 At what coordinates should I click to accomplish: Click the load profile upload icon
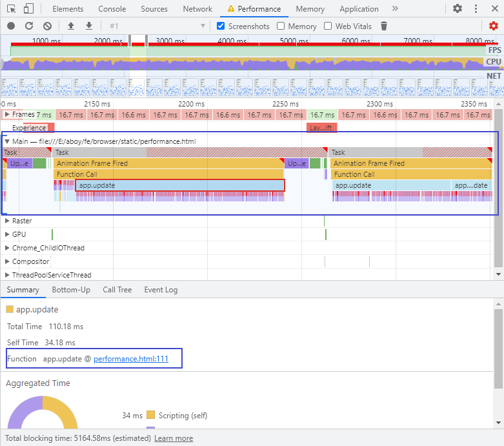click(71, 26)
